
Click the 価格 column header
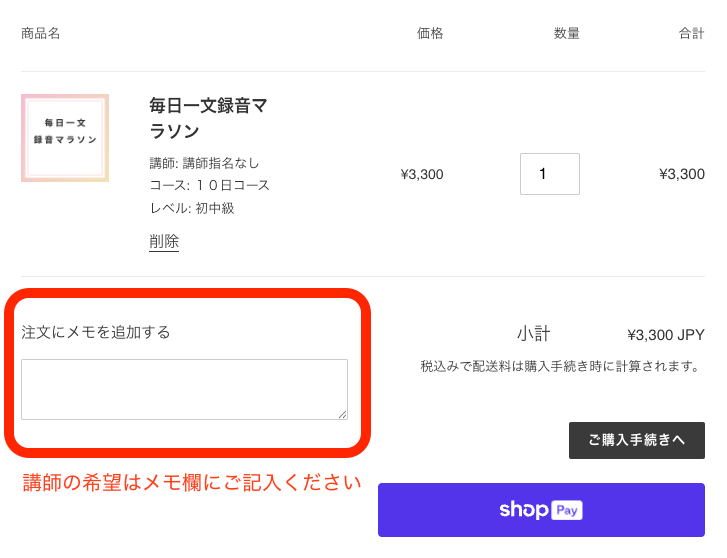[x=430, y=33]
